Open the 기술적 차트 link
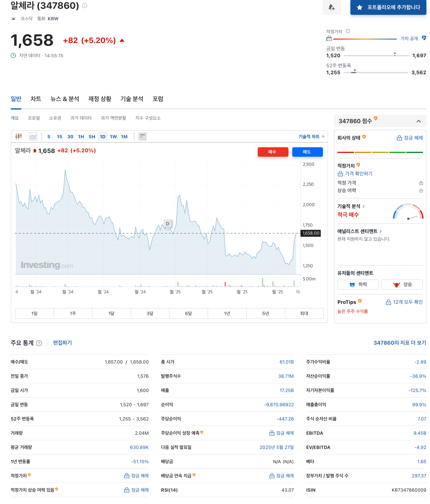 click(x=311, y=136)
